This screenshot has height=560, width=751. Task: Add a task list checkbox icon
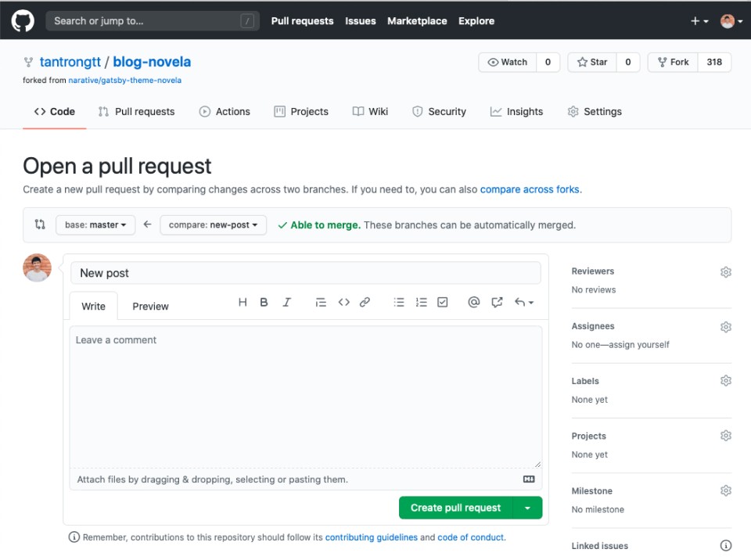443,302
